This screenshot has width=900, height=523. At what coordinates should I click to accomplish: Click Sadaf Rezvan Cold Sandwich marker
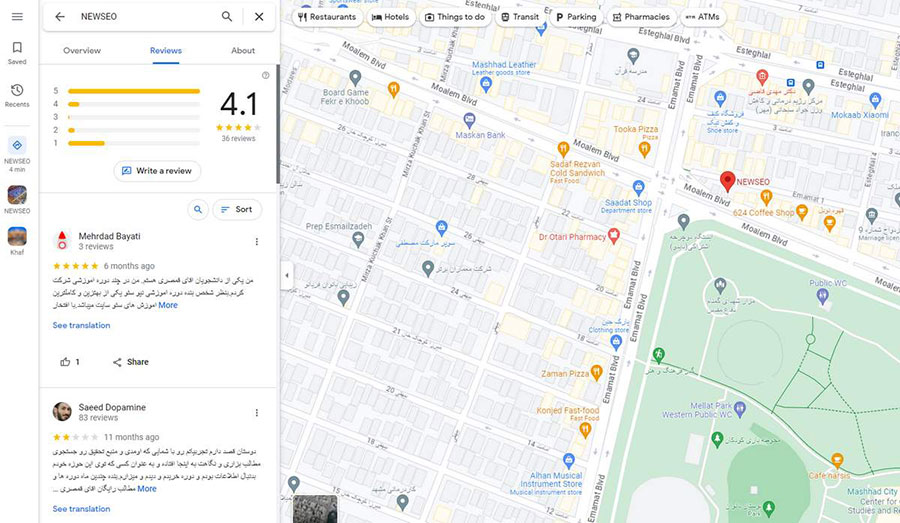pyautogui.click(x=563, y=149)
